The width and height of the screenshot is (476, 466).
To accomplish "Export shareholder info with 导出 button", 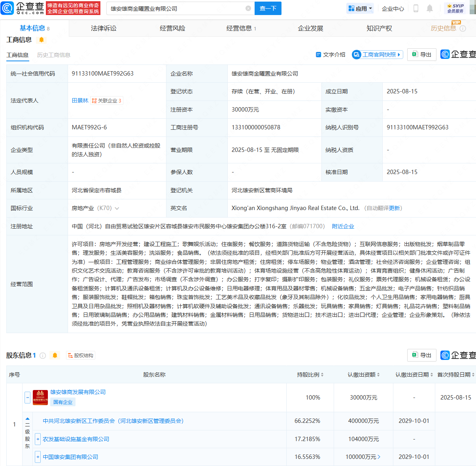I will click(x=422, y=355).
